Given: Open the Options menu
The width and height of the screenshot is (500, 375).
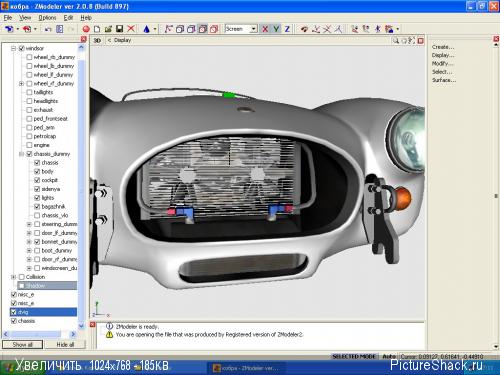Looking at the screenshot, I should click(47, 18).
